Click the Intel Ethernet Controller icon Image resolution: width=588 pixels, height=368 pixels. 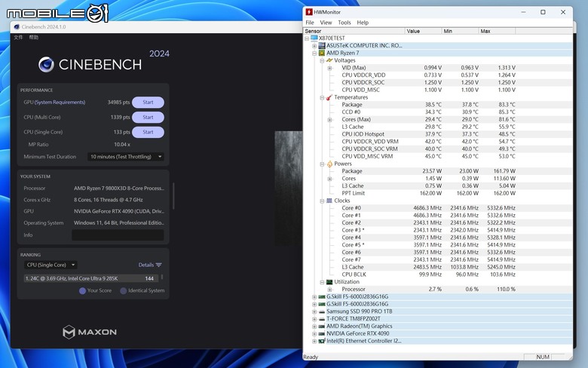(322, 341)
